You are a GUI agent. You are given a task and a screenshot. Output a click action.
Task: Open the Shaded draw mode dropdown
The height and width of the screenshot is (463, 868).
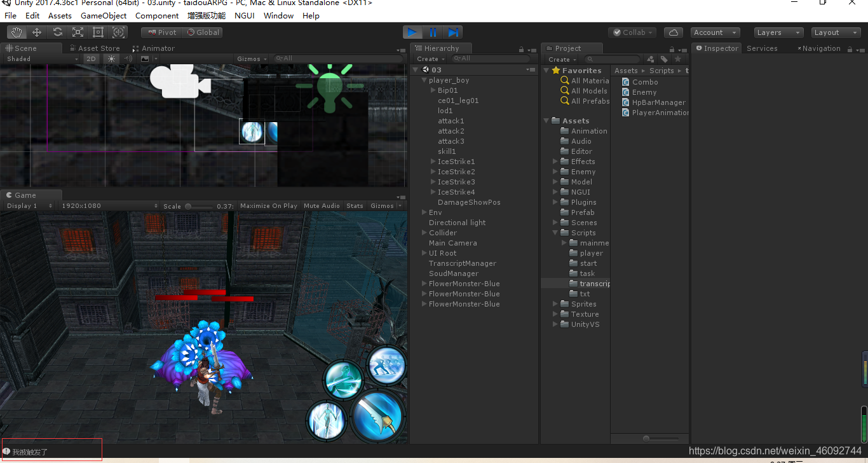42,59
